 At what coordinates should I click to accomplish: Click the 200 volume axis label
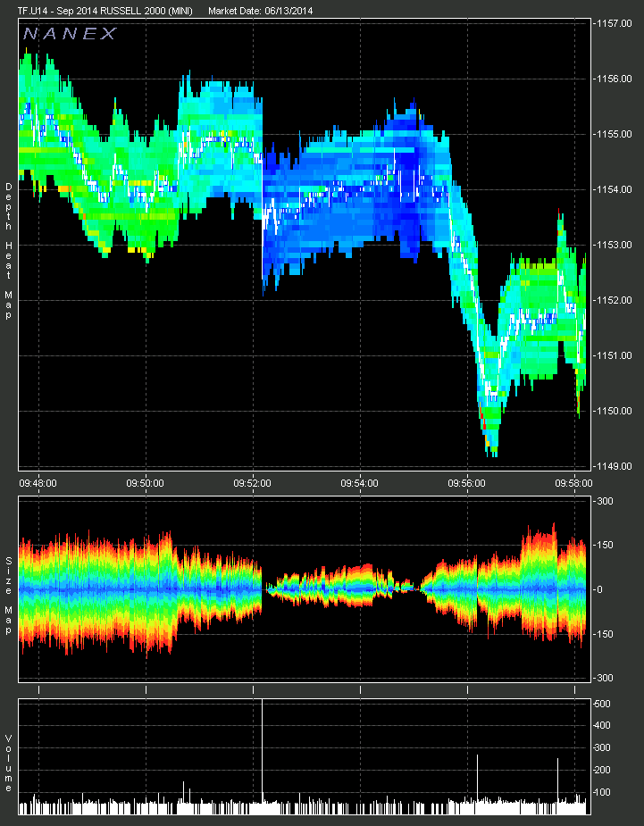[602, 770]
